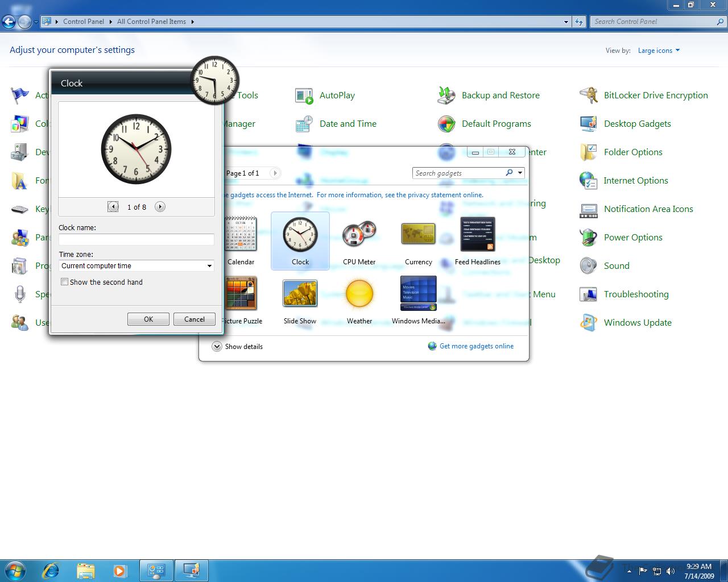This screenshot has width=728, height=582.
Task: Refresh the Control Panel address bar
Action: [x=579, y=22]
